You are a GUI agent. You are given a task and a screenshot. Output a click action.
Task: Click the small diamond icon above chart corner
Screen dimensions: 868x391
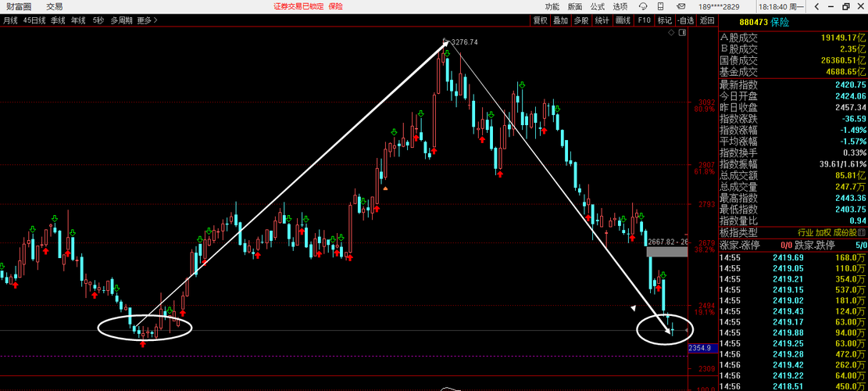pos(671,33)
